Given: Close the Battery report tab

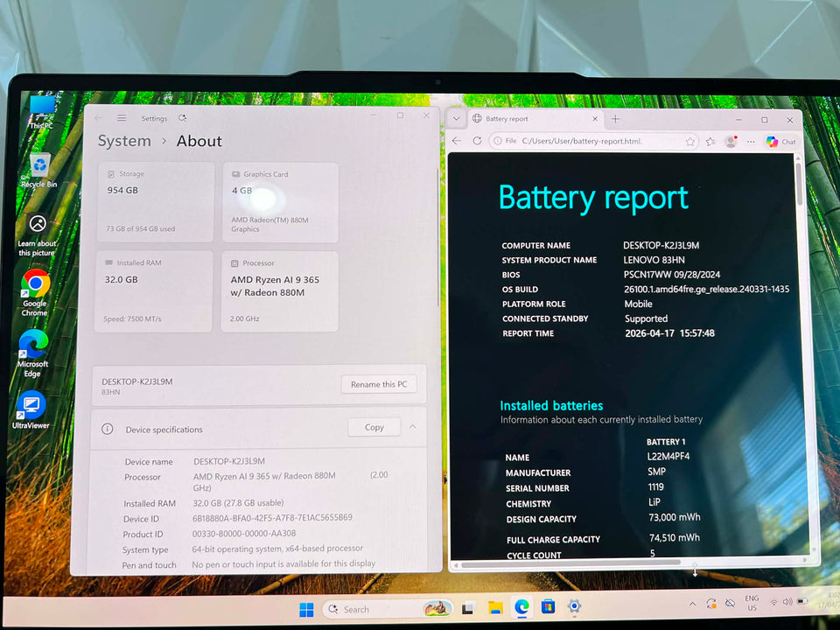Looking at the screenshot, I should point(595,119).
